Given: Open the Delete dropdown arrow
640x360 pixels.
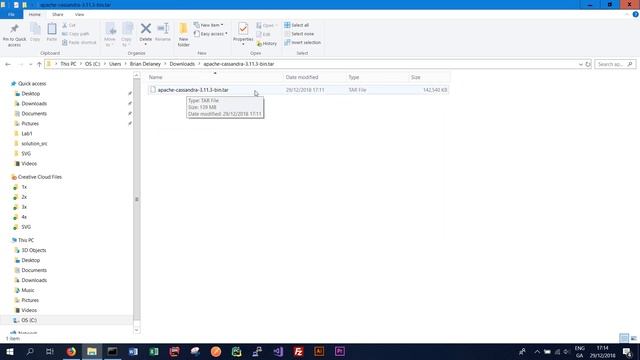Looking at the screenshot, I should tap(146, 44).
